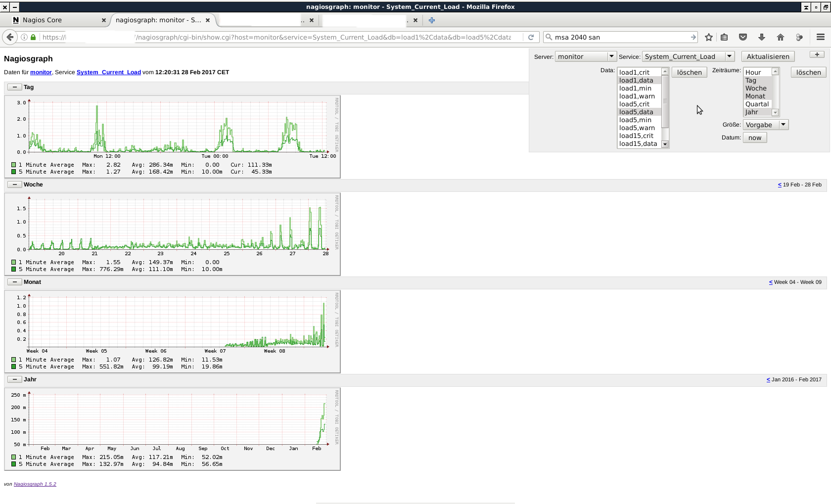Open the Größe dropdown showing Vorgabe
This screenshot has width=831, height=504.
coord(765,125)
